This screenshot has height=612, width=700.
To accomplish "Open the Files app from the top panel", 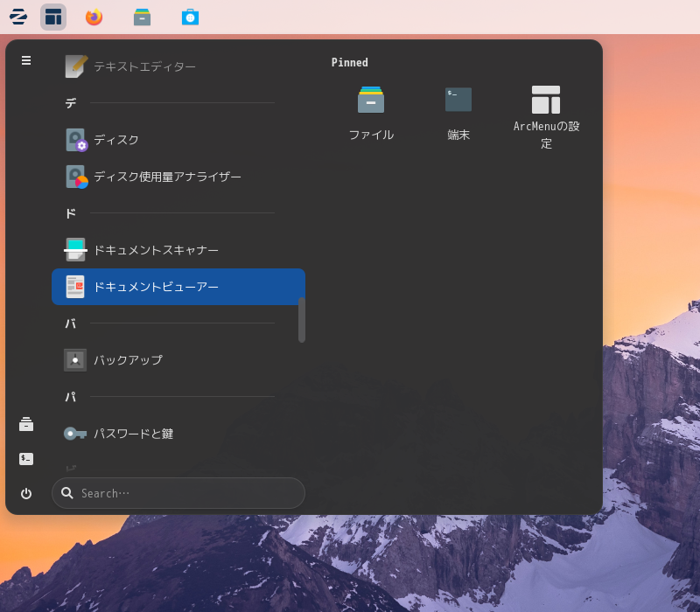I will pos(142,17).
